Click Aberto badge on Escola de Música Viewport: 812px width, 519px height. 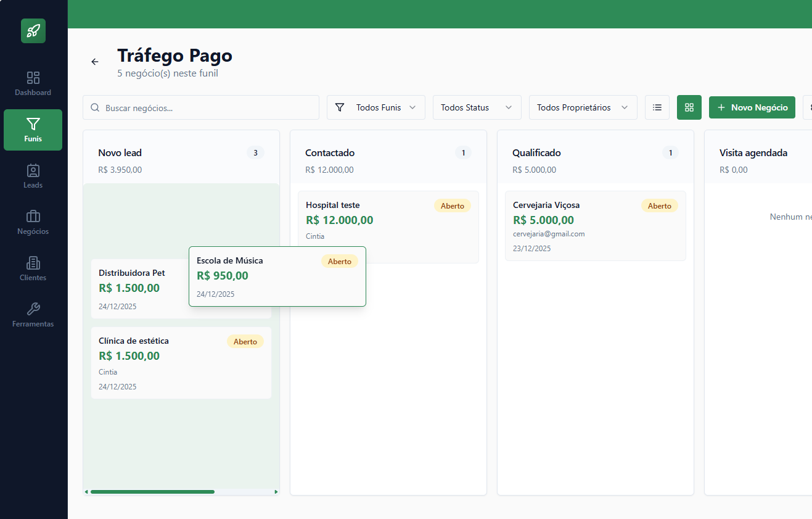pos(340,261)
